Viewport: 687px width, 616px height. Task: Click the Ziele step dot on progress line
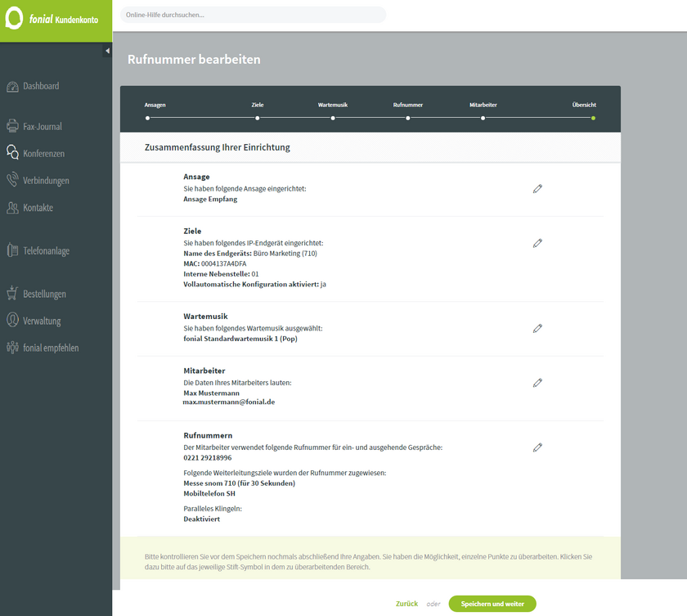[x=257, y=118]
